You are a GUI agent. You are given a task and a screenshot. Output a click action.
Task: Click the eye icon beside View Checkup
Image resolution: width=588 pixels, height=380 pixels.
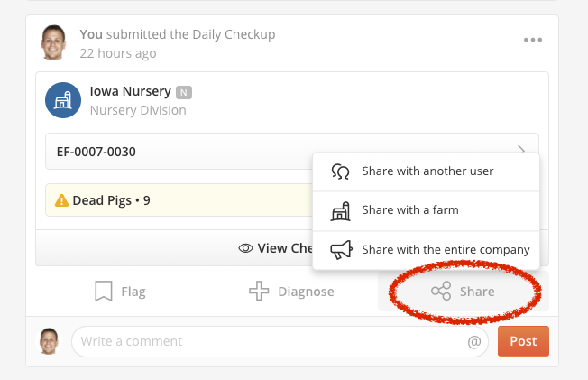pos(245,248)
